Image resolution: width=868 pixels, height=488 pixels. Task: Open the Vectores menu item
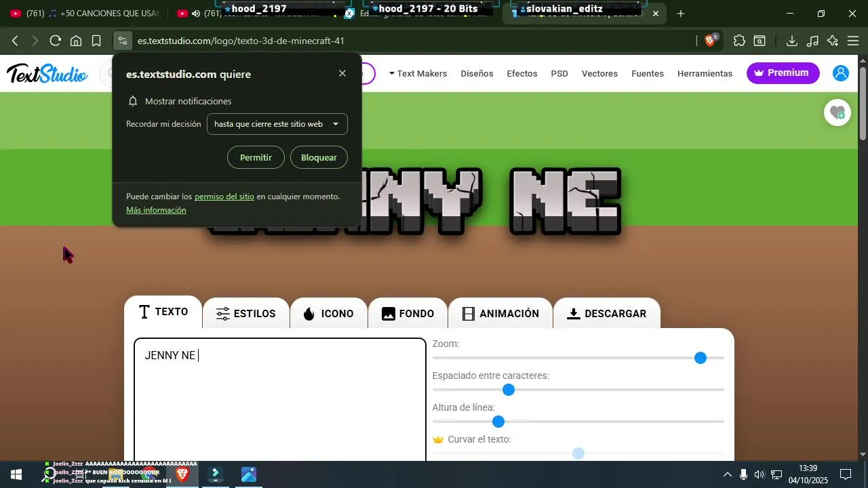[599, 73]
